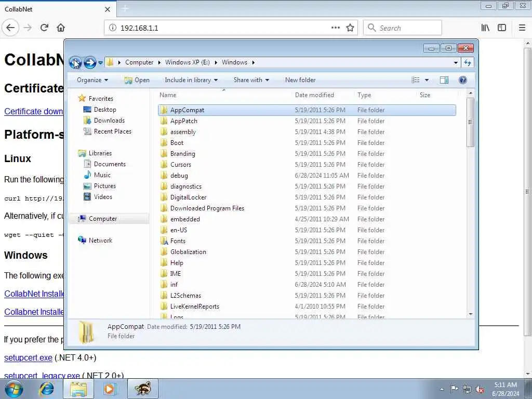Image resolution: width=532 pixels, height=399 pixels.
Task: Open the Include in library menu
Action: 191,80
